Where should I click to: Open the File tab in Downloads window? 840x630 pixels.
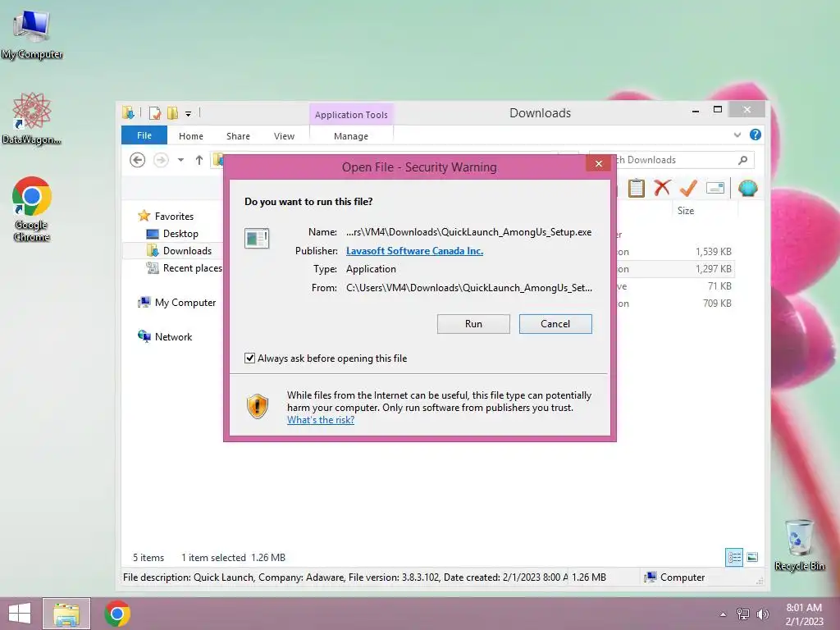(x=144, y=135)
